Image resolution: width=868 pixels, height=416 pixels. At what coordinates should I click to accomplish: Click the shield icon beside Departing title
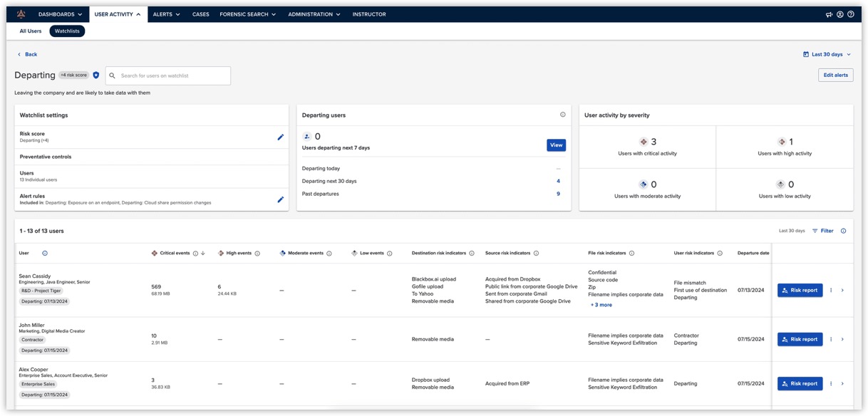96,76
